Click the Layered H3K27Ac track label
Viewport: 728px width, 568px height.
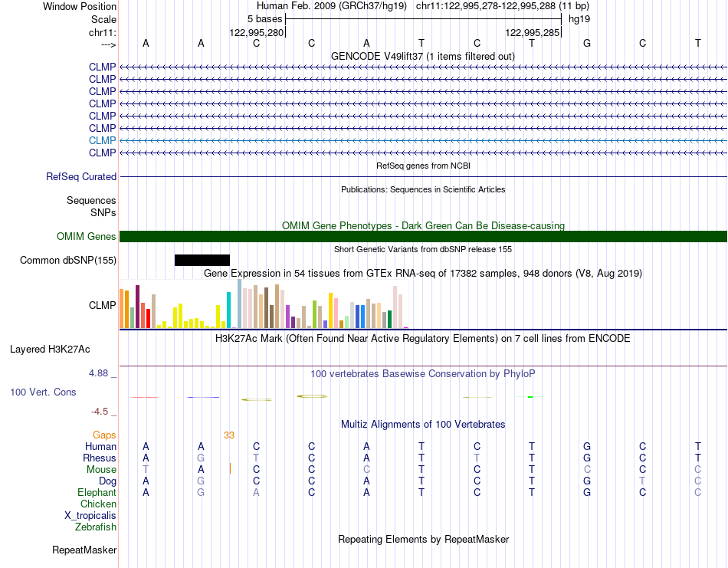pos(50,350)
